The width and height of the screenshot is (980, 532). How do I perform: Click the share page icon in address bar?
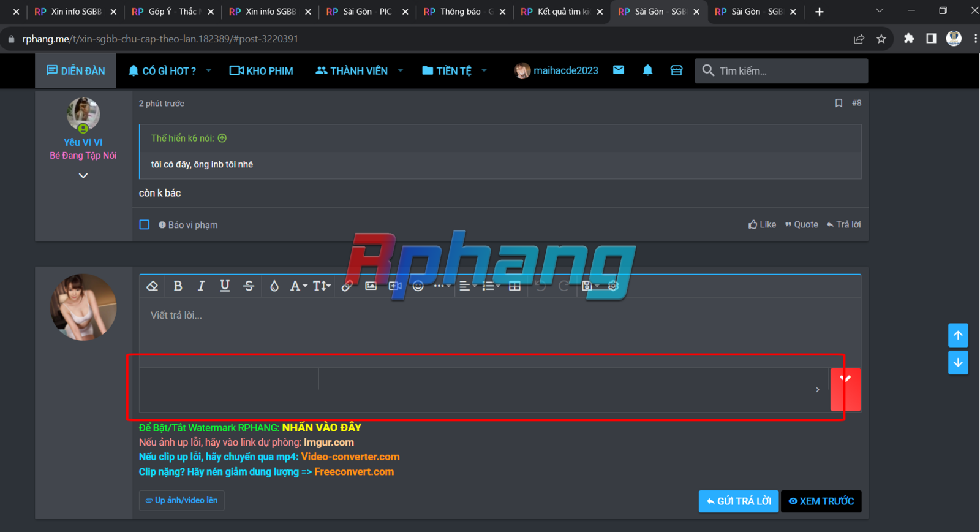[x=859, y=39]
